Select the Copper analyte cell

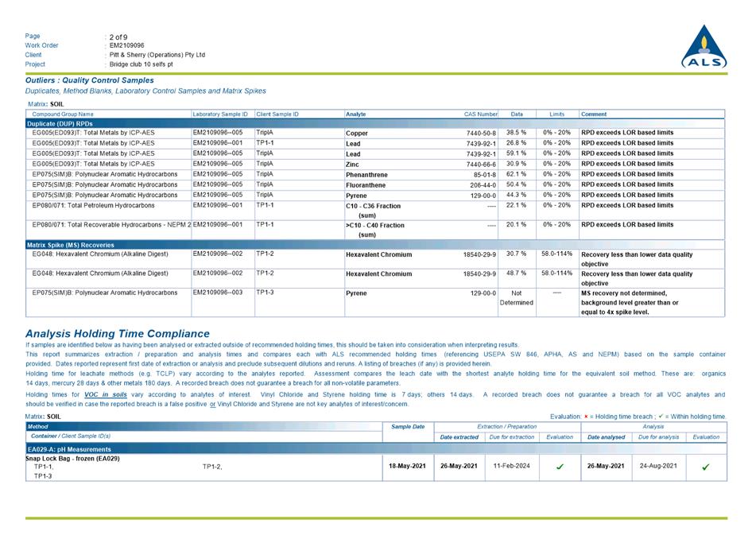pos(357,134)
